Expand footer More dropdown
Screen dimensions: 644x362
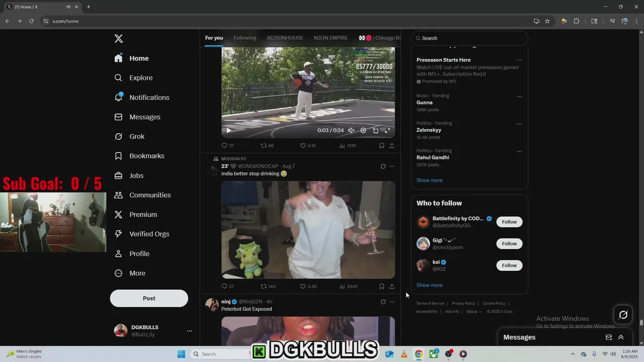[x=474, y=311]
